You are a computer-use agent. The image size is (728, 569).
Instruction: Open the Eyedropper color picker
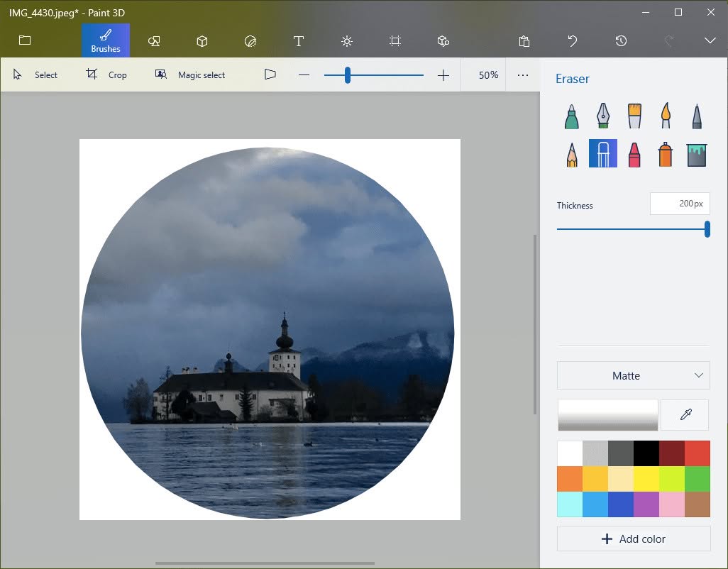tap(685, 414)
